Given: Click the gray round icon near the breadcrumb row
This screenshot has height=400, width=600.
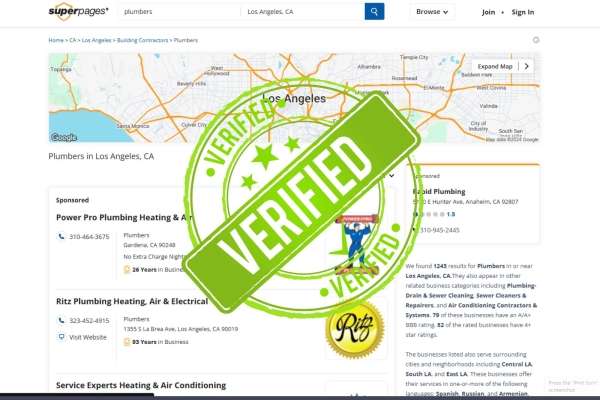Looking at the screenshot, I should (x=536, y=40).
